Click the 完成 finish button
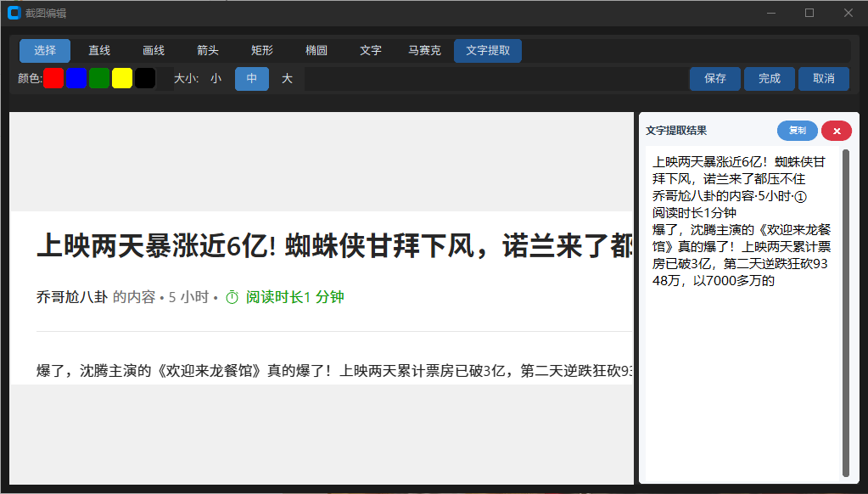 770,79
